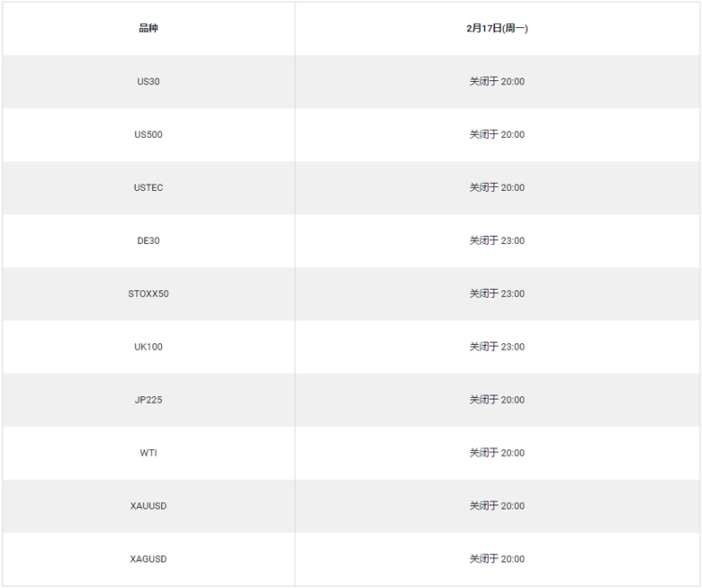Click the 2月17日(周一) column header
This screenshot has width=702, height=588.
(497, 28)
